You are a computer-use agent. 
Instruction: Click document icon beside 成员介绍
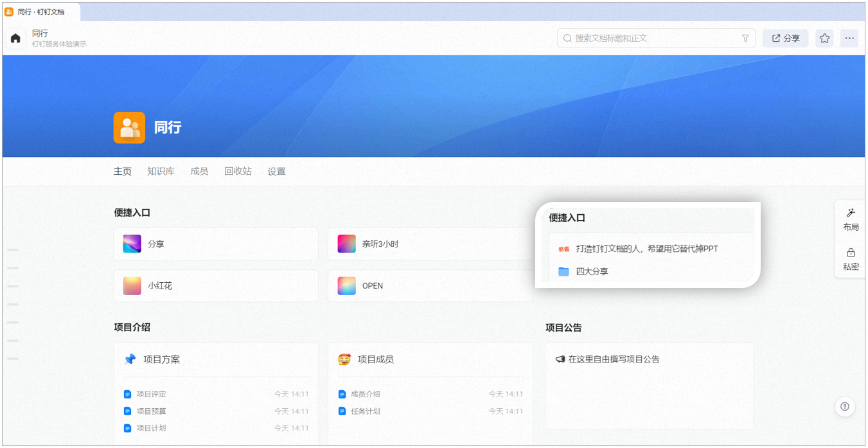342,394
